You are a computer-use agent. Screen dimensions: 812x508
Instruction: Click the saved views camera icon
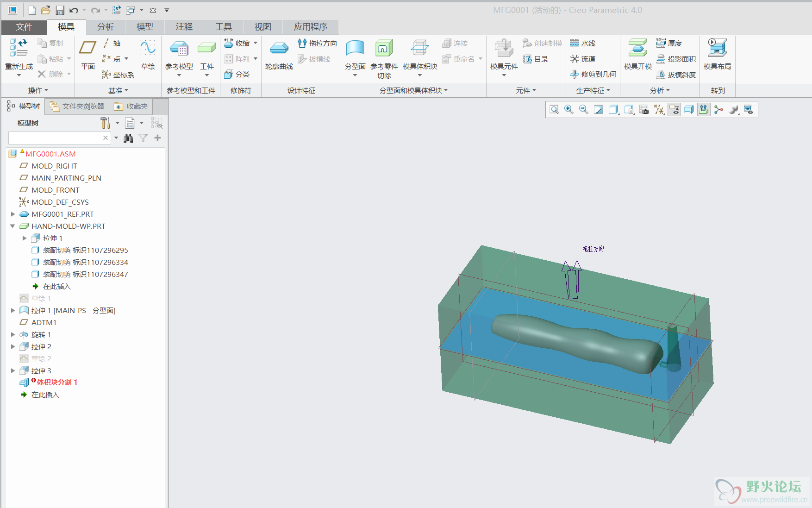(x=644, y=110)
